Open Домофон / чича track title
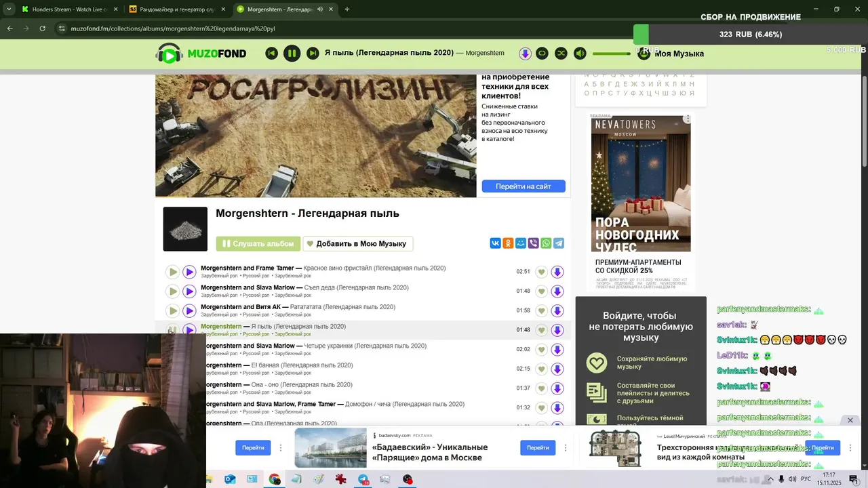Screen dimensions: 868x488 (x=405, y=404)
